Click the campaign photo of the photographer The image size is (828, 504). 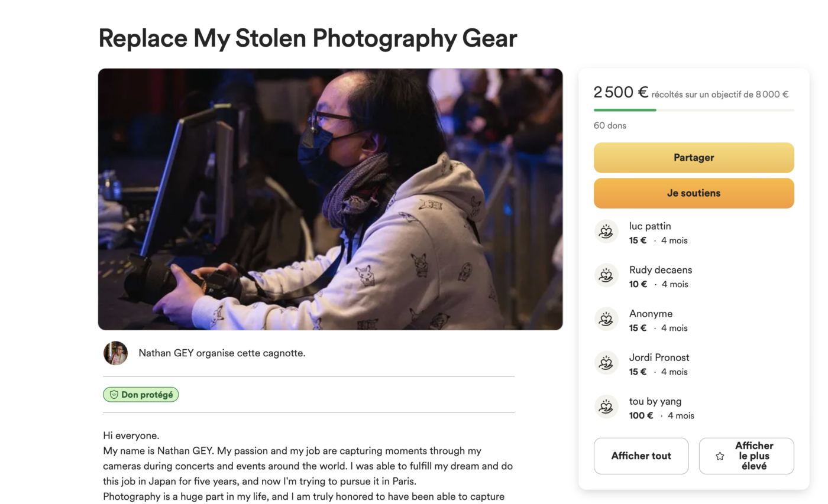tap(330, 199)
